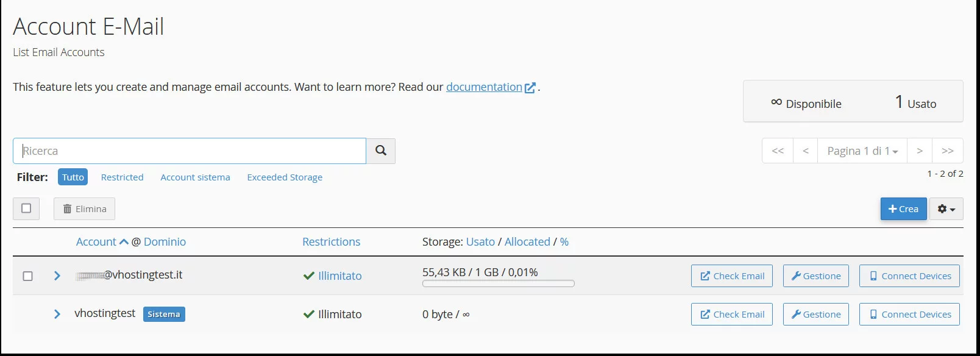Go to last page with >> button
Screen dimensions: 980x356
coord(948,151)
